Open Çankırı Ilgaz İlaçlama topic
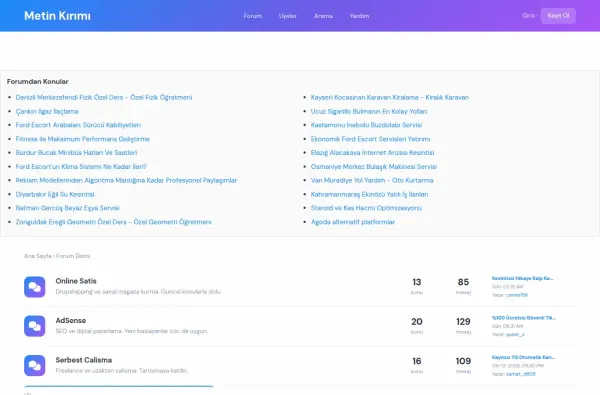 [x=47, y=111]
